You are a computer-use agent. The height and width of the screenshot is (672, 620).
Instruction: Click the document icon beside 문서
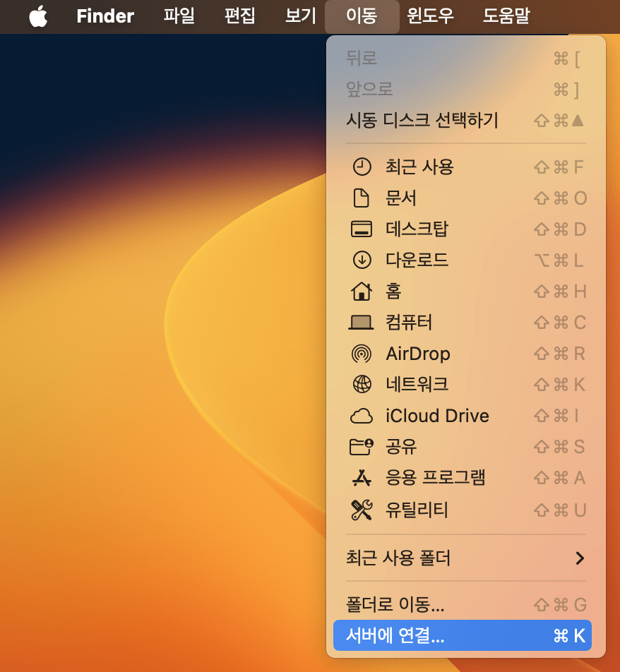pyautogui.click(x=361, y=198)
